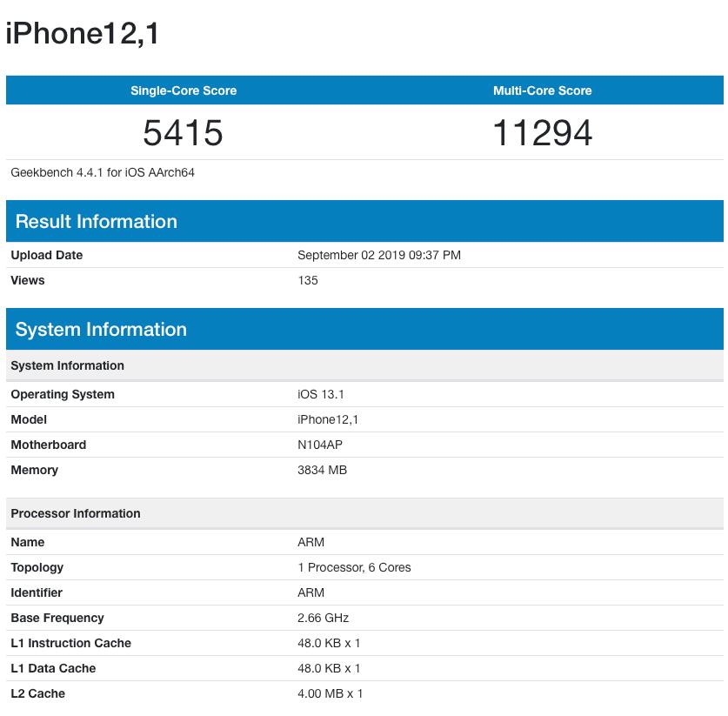
Task: Select the Multi-Core Score header
Action: [542, 90]
